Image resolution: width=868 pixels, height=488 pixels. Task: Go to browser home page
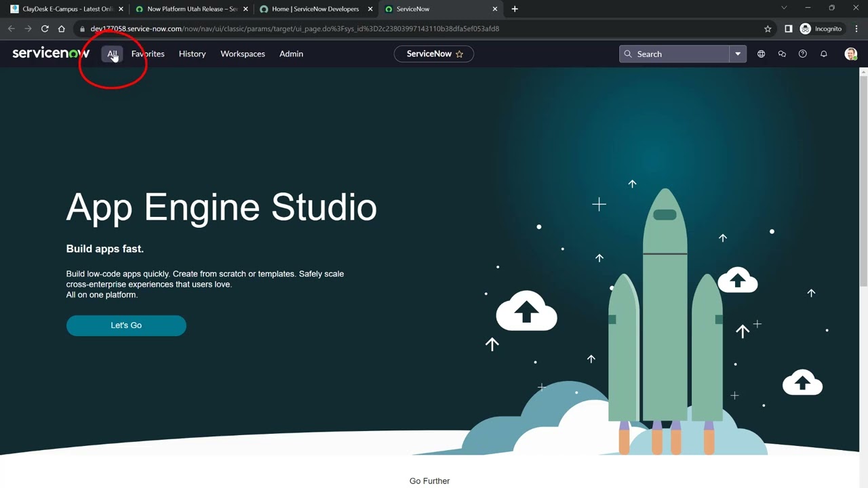point(62,28)
